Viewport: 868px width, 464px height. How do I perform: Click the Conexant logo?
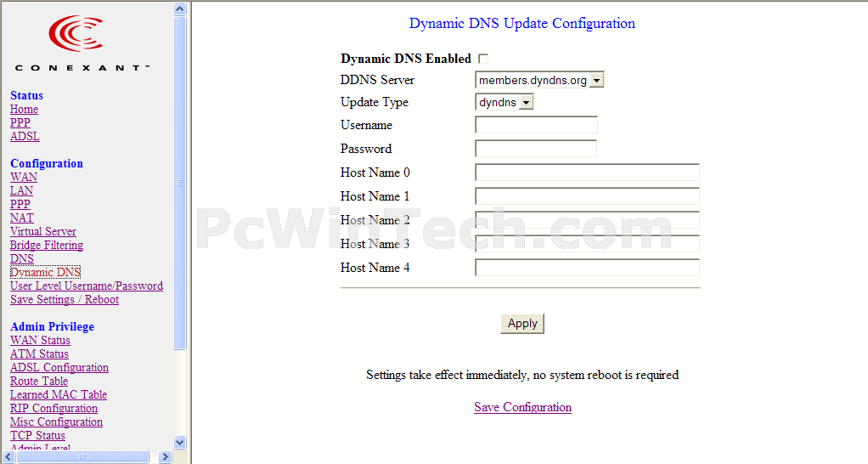pos(82,42)
